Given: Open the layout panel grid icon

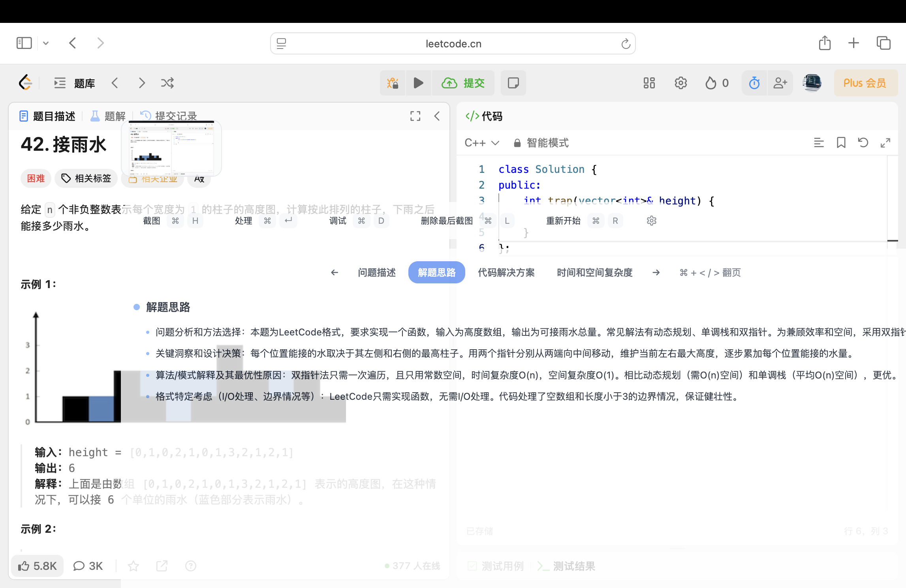Looking at the screenshot, I should tap(649, 83).
